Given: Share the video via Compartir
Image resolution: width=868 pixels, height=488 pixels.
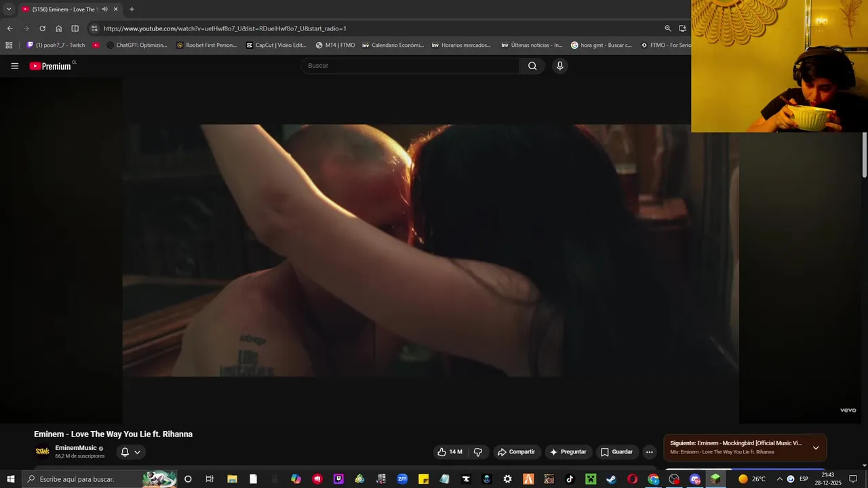Looking at the screenshot, I should tap(516, 452).
